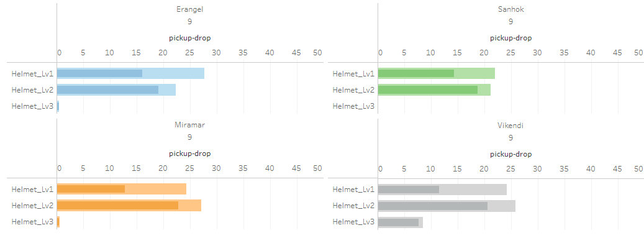Select the Vikendi panel header
Screen dimensions: 644x238
[510, 126]
